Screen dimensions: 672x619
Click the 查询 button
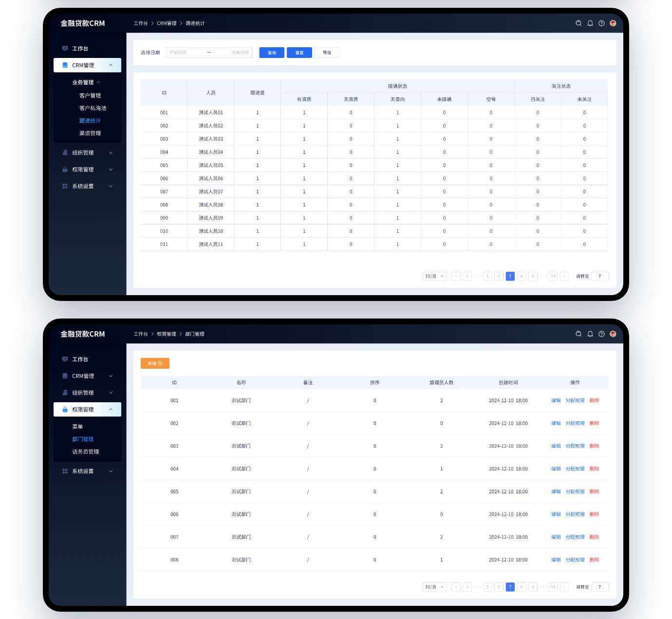[272, 53]
